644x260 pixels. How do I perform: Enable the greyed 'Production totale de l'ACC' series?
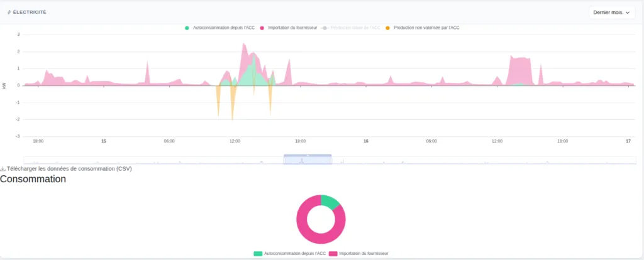click(351, 28)
